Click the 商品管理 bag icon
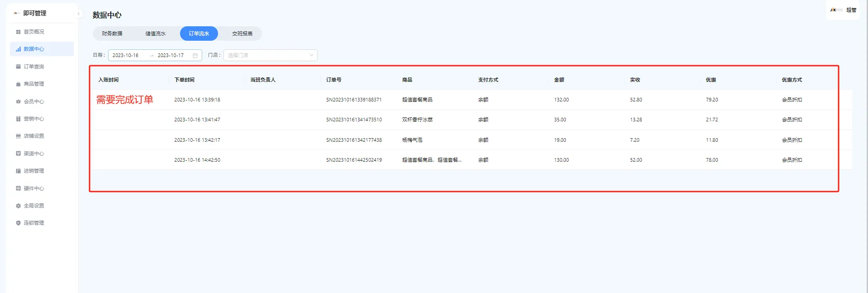Viewport: 868px width, 293px height. coord(18,84)
